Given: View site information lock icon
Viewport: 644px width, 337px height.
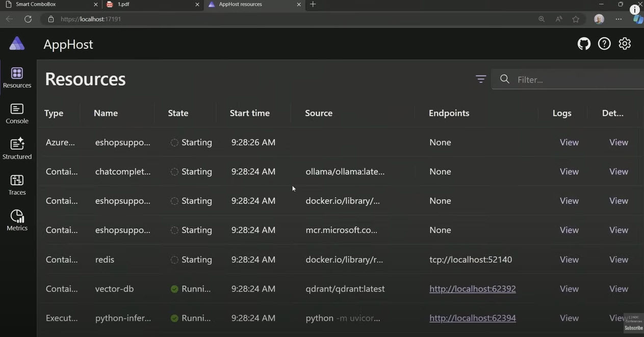Looking at the screenshot, I should (50, 19).
